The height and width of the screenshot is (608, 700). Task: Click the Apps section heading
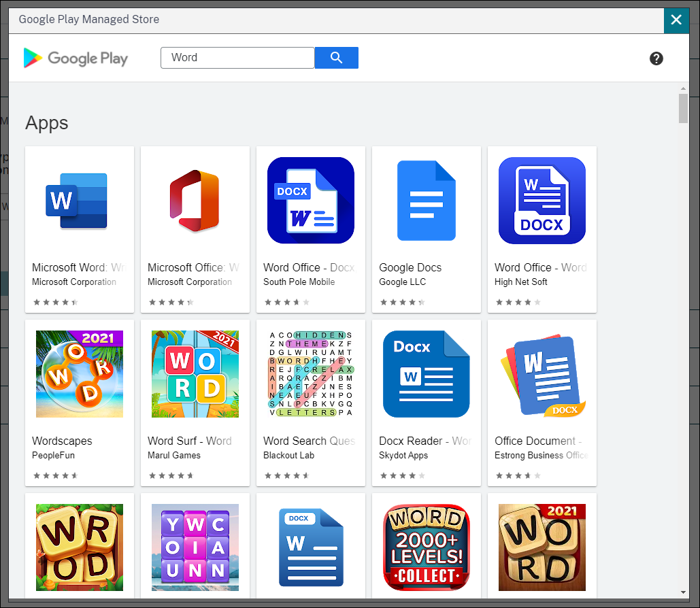46,123
